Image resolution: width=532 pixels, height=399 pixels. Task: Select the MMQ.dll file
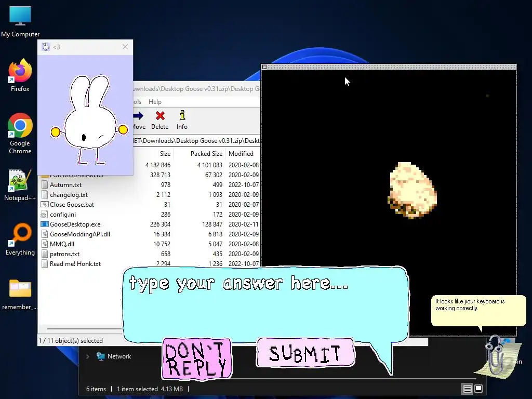pyautogui.click(x=62, y=244)
